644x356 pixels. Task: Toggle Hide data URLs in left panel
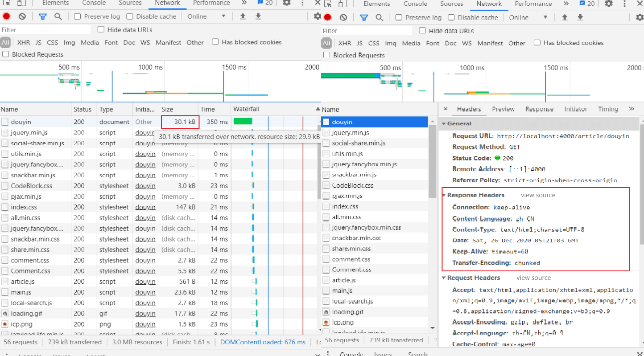tap(101, 29)
